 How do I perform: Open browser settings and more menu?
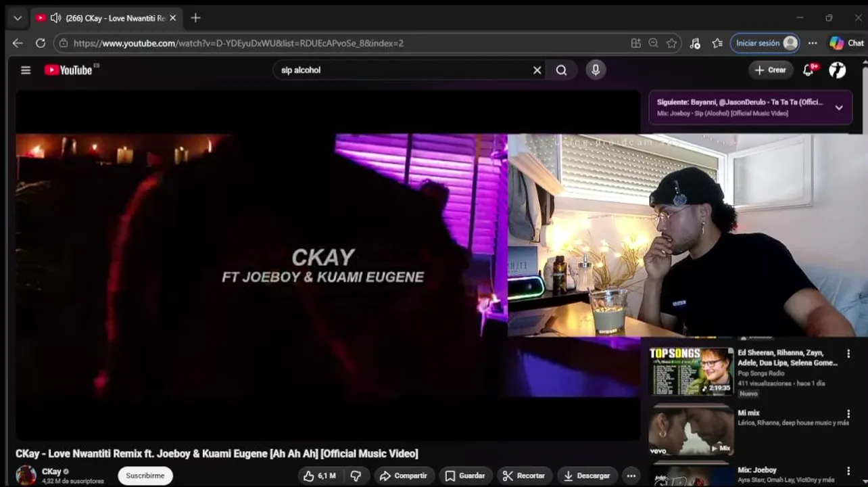(813, 43)
